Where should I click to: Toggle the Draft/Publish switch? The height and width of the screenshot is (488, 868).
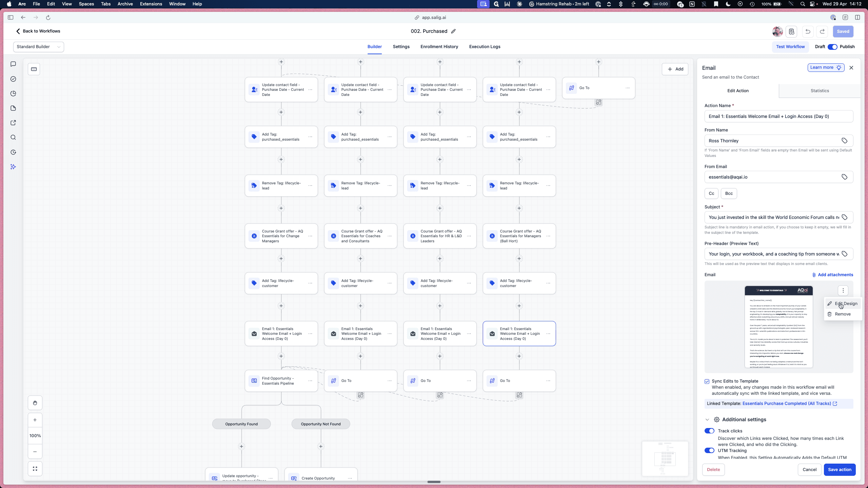[832, 47]
